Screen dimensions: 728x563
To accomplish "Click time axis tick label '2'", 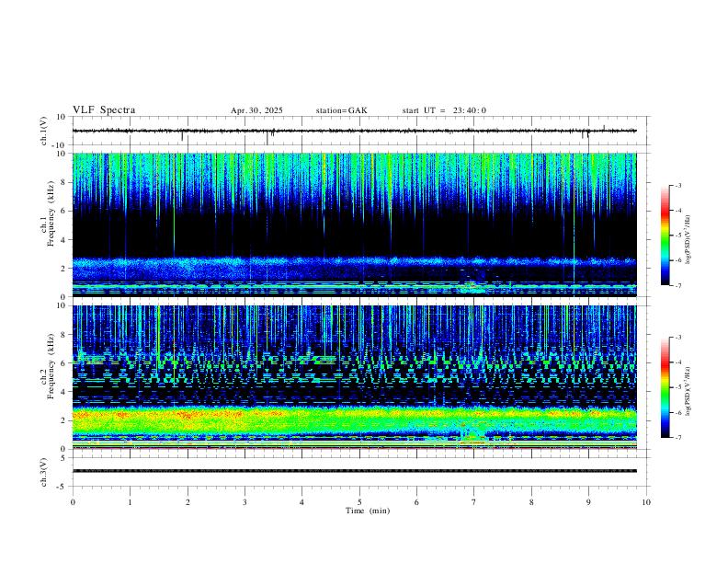I will (188, 502).
